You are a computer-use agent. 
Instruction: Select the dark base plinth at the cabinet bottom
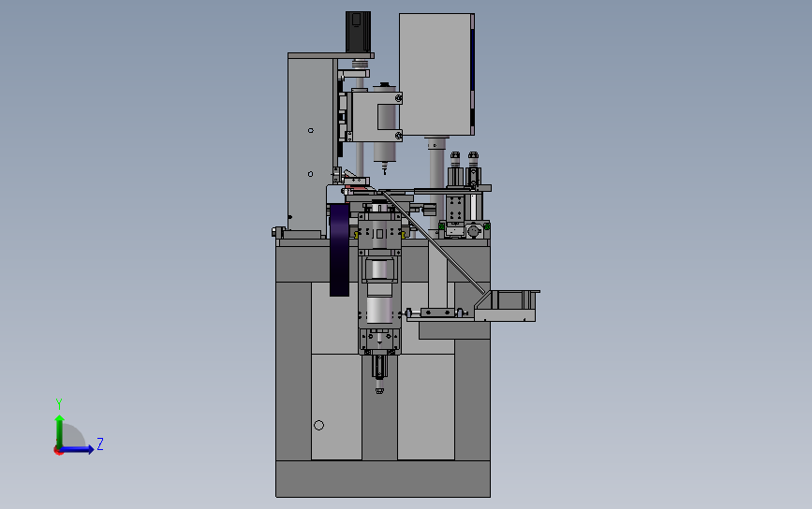pos(383,479)
